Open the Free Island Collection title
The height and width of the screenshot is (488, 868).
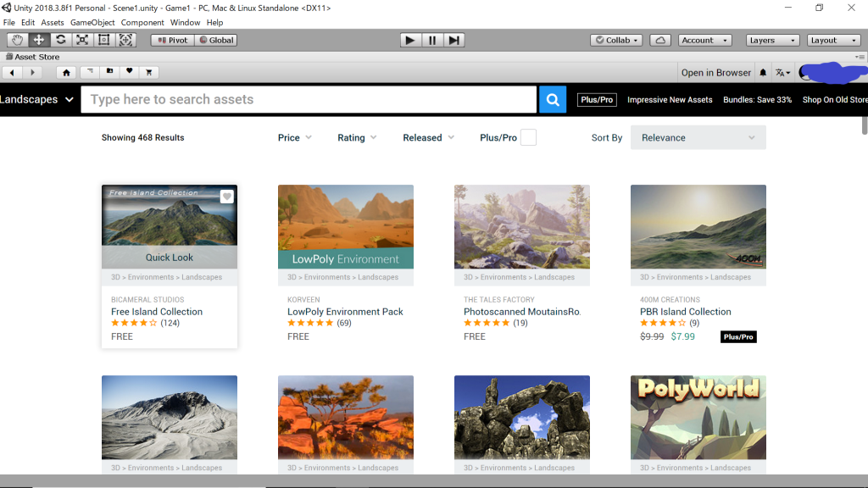tap(157, 312)
